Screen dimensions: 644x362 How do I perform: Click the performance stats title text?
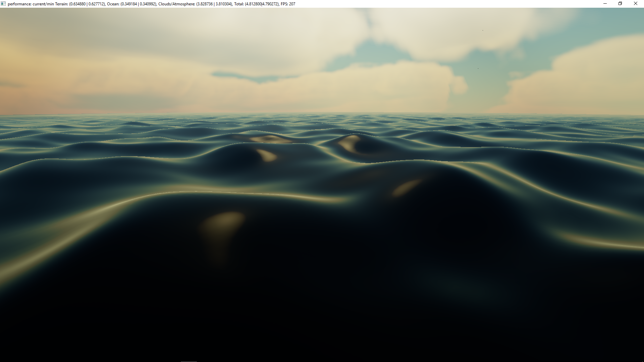tap(151, 4)
